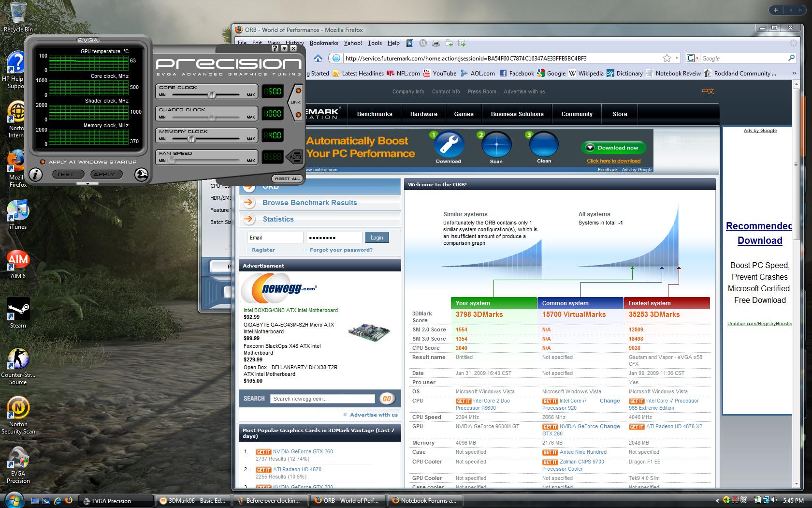The width and height of the screenshot is (812, 508).
Task: Open Hardware tab on Futuremark navigation
Action: pos(424,114)
